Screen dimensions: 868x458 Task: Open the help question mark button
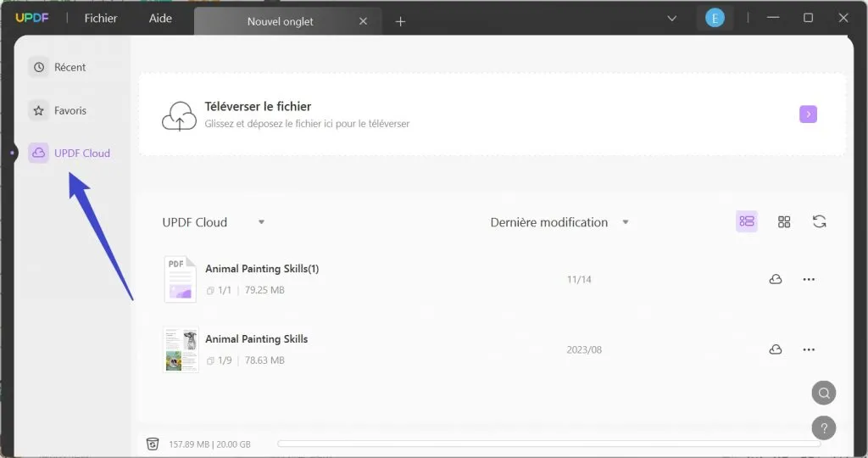click(823, 427)
